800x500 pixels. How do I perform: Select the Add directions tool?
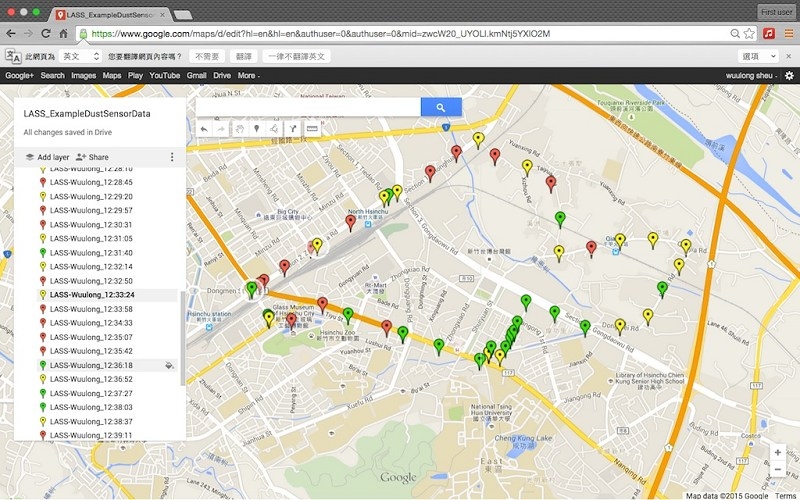(x=292, y=129)
